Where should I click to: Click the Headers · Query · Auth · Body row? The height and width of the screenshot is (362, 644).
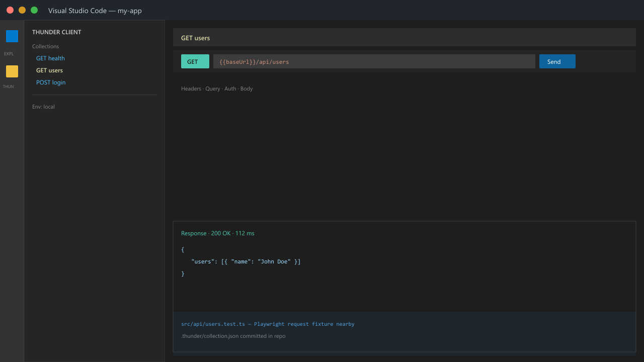click(217, 88)
